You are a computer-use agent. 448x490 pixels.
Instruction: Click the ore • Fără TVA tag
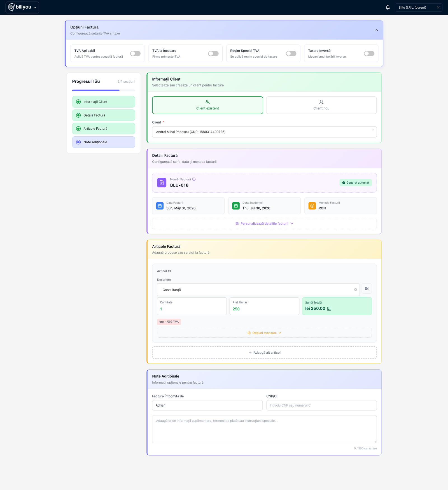tap(169, 322)
